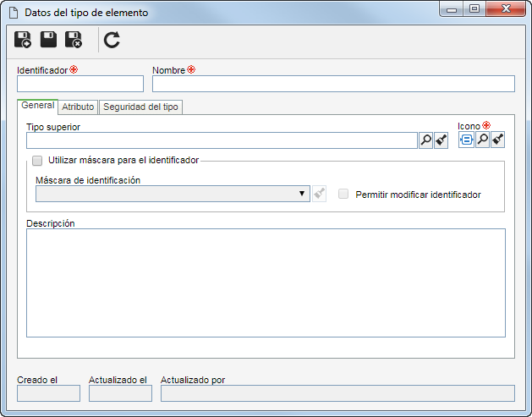Viewport: 532px width, 417px height.
Task: Open the Seguridad del tipo tab
Action: [140, 107]
